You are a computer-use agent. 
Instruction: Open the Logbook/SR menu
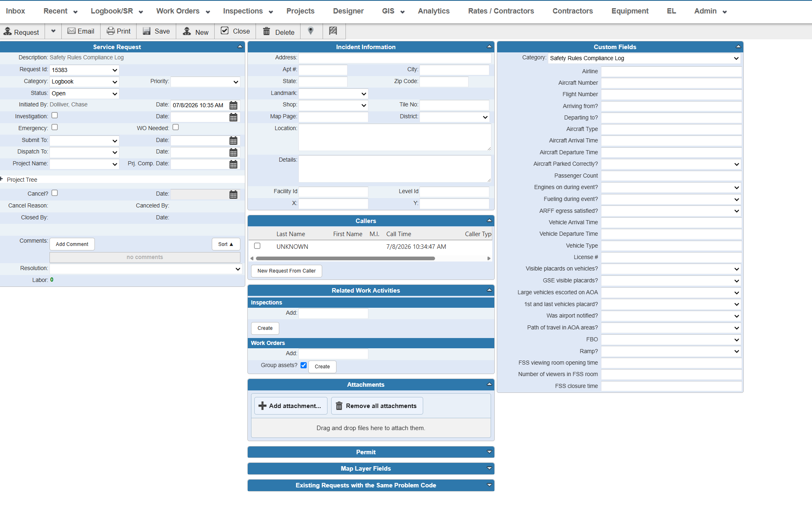click(x=117, y=11)
